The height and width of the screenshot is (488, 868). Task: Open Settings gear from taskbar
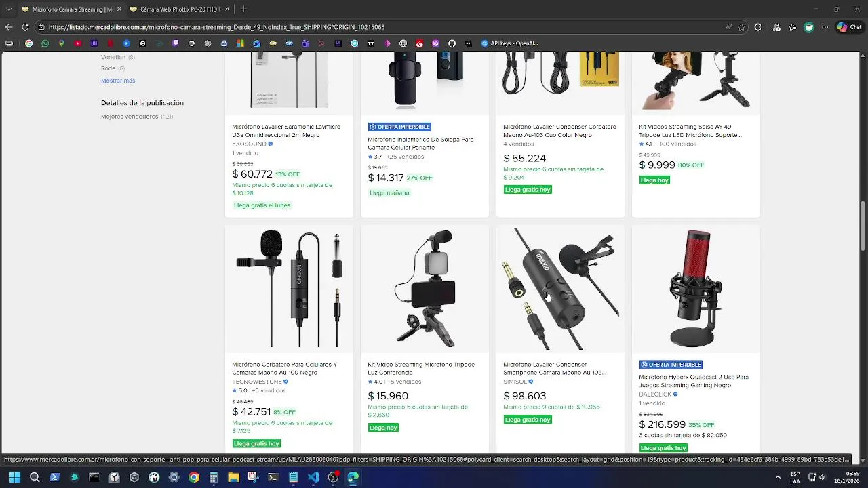[174, 477]
